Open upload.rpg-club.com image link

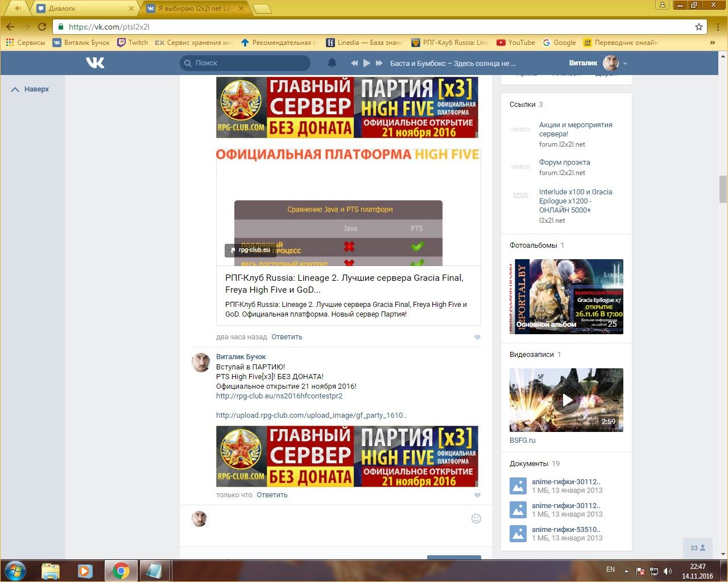click(311, 415)
